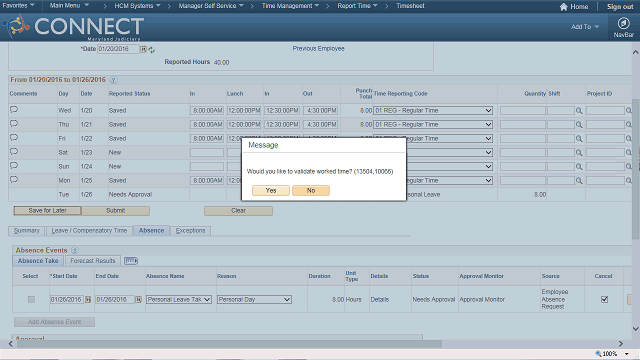Tick the Select checkbox in absence row
Screen dimensions: 640x360
coord(31,299)
